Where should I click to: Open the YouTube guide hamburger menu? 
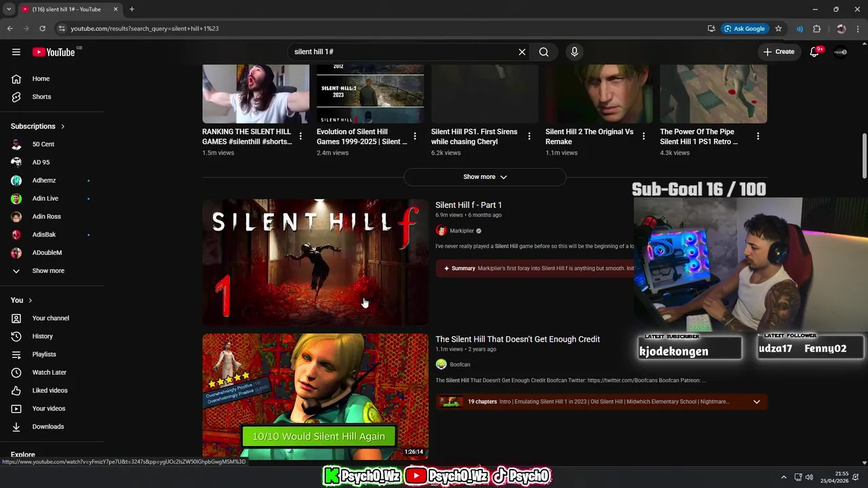pos(16,52)
